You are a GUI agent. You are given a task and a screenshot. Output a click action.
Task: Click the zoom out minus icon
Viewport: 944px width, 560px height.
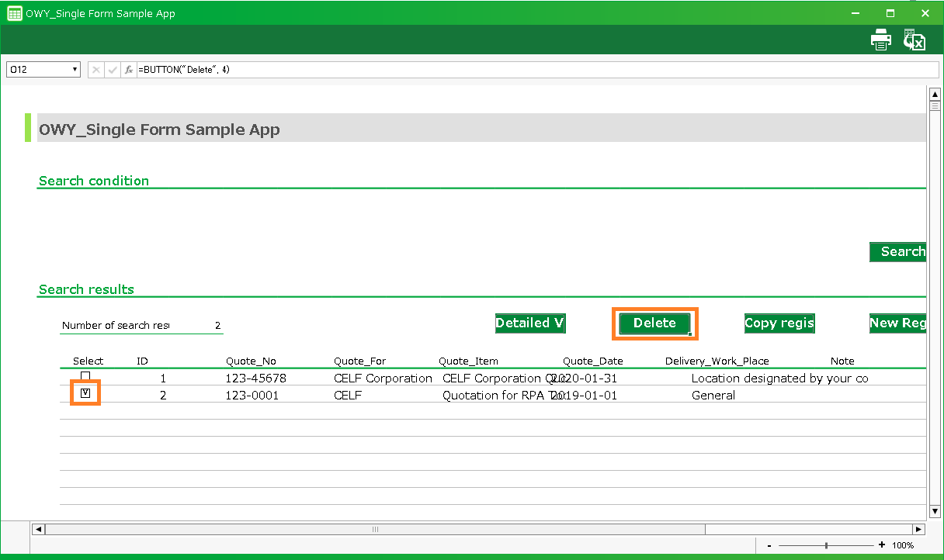[769, 545]
